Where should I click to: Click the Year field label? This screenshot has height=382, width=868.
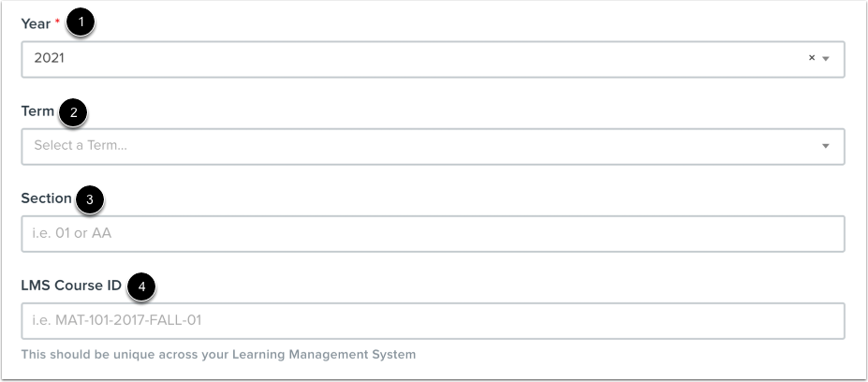click(x=36, y=23)
